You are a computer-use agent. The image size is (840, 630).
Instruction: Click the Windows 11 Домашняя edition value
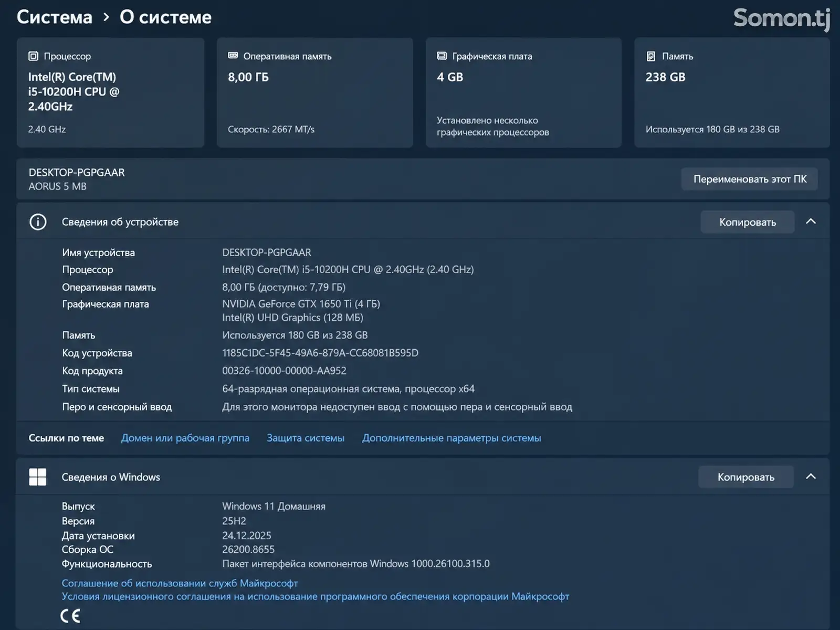[274, 507]
